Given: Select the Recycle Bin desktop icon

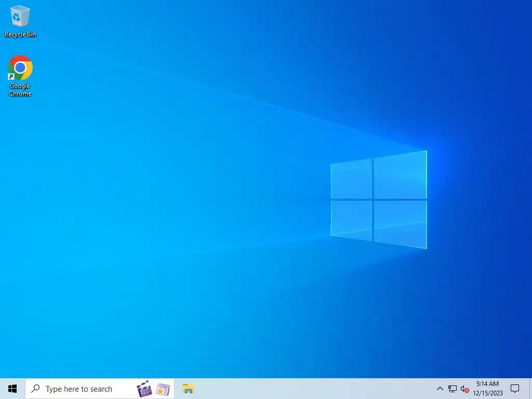Looking at the screenshot, I should click(x=20, y=21).
